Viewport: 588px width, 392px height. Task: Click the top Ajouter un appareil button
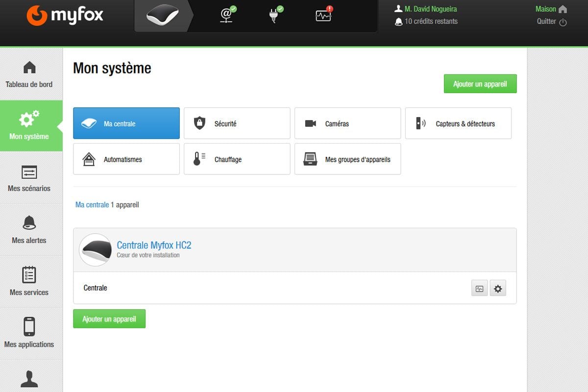click(480, 84)
